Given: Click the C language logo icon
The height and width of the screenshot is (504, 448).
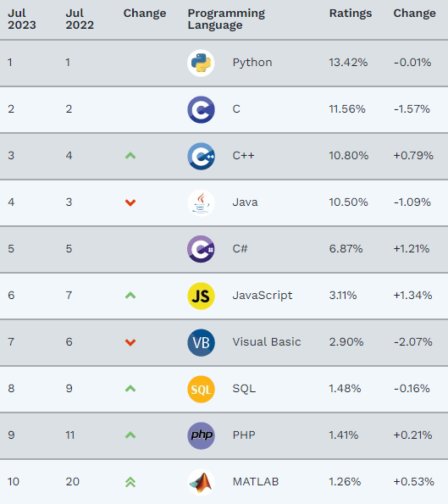Looking at the screenshot, I should click(201, 109).
